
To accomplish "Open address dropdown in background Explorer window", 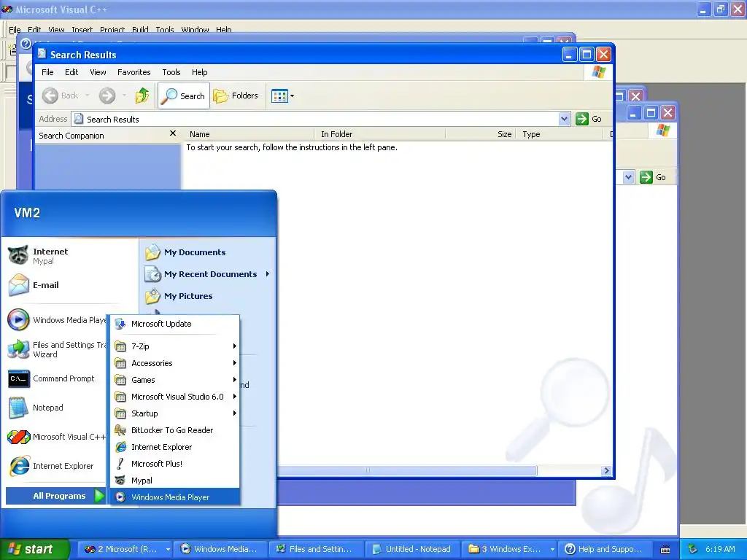I will [x=628, y=177].
